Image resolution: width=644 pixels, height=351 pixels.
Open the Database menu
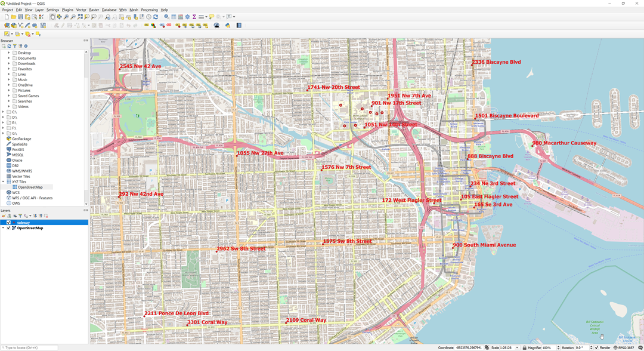coord(109,10)
